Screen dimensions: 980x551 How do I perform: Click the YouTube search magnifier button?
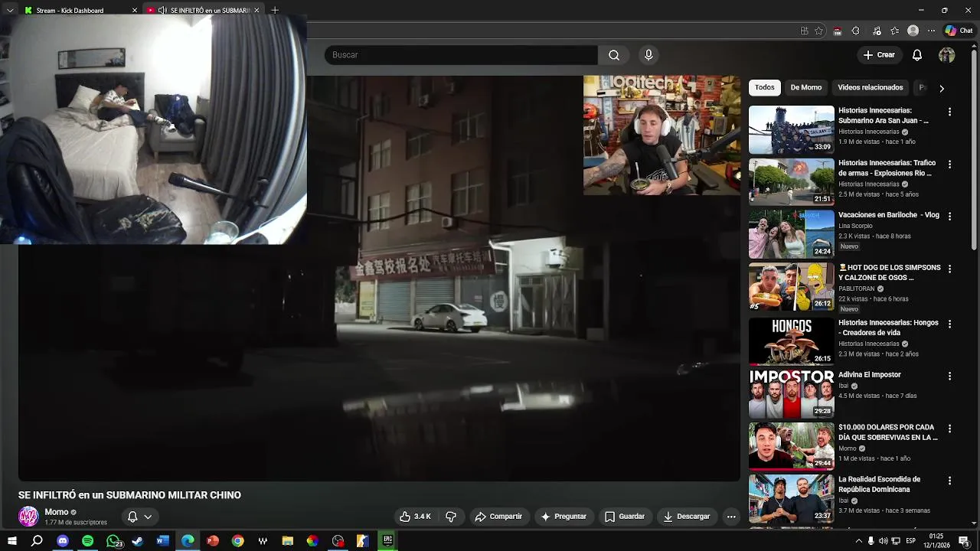pyautogui.click(x=614, y=55)
